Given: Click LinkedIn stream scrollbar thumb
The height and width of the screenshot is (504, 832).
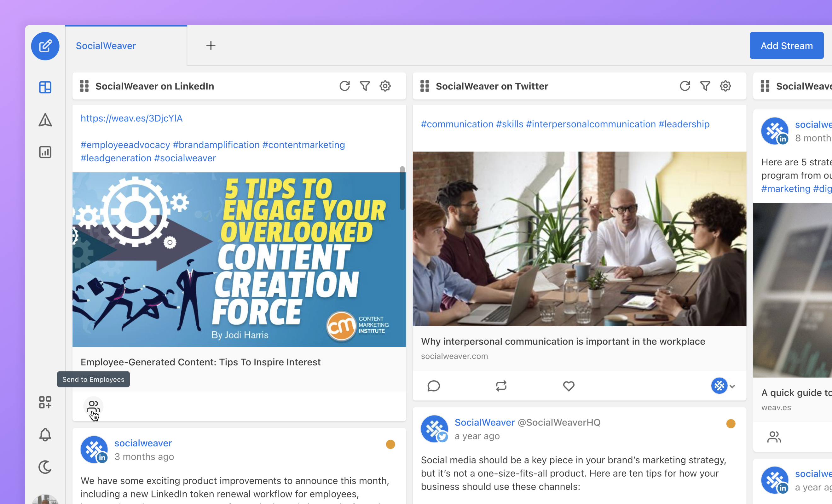Looking at the screenshot, I should coord(402,188).
